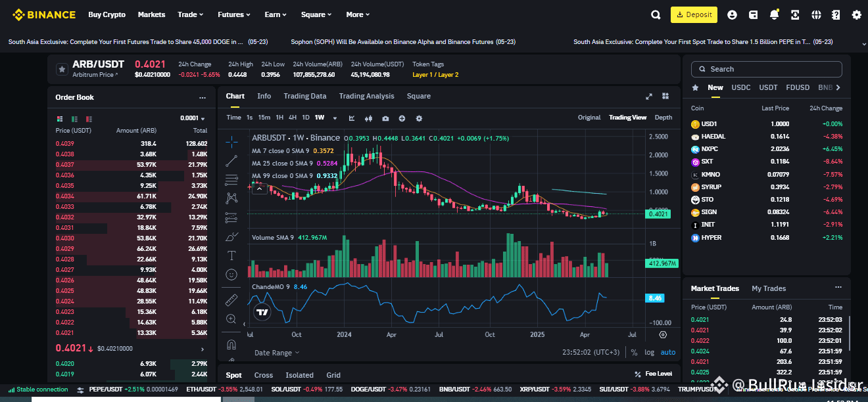The height and width of the screenshot is (402, 868).
Task: Click the yellow Deposit button
Action: pos(694,14)
